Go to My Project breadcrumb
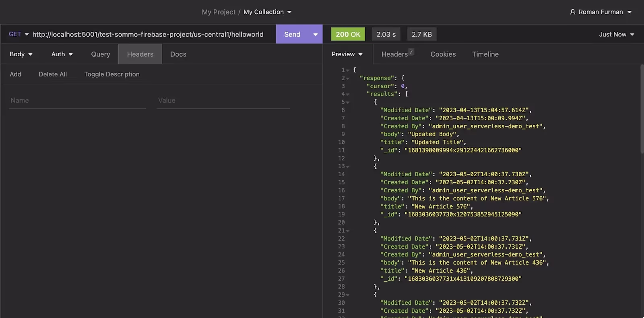Viewport: 644px width, 318px height. (219, 12)
